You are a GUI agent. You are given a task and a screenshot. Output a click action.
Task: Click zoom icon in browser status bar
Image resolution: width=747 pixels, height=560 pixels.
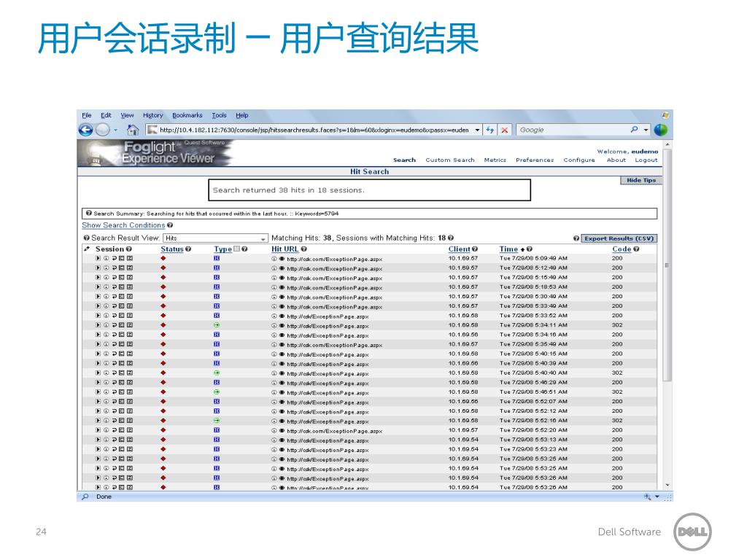[647, 497]
